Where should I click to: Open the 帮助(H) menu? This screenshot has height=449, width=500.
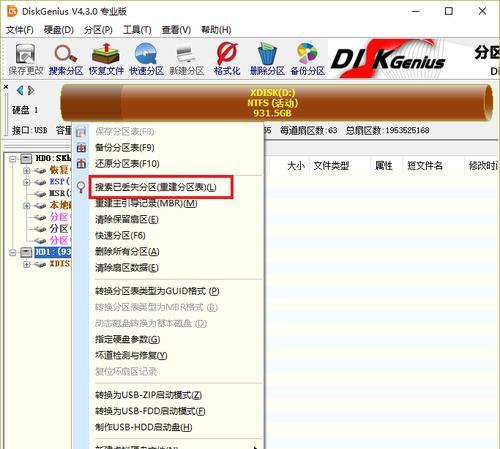[x=216, y=30]
